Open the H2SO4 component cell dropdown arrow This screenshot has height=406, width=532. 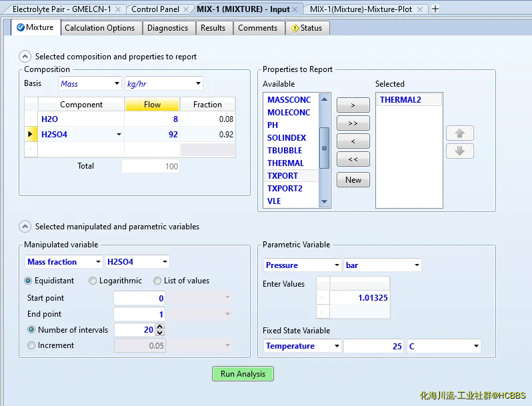click(x=119, y=135)
